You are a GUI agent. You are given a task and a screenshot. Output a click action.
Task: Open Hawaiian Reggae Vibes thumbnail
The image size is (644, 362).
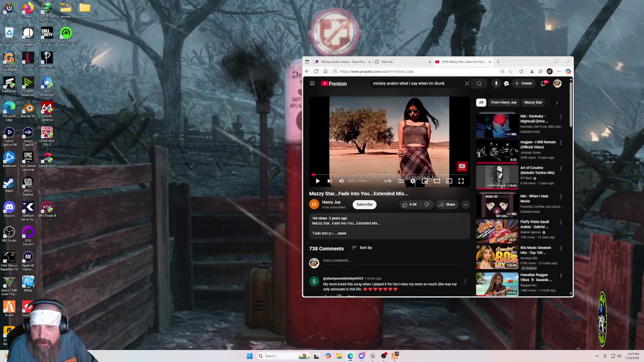[497, 284]
